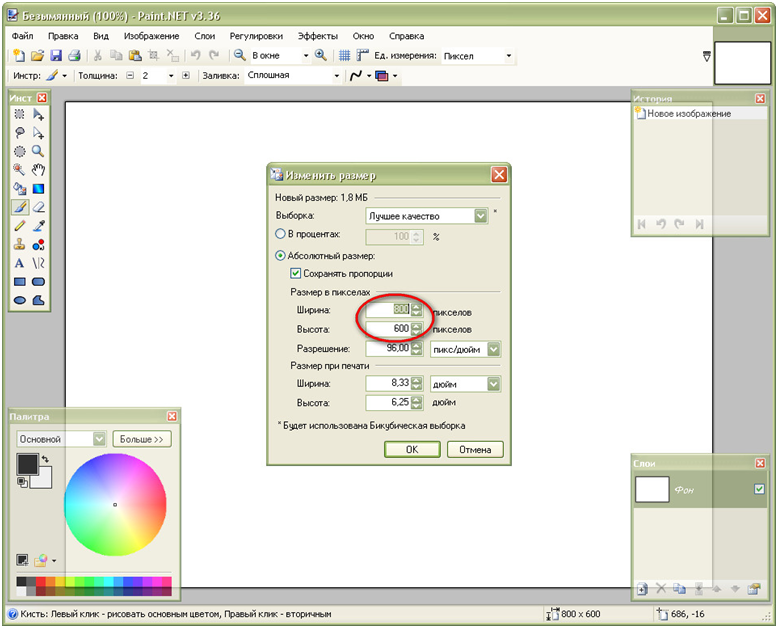Click the primary black color swatch

click(27, 464)
